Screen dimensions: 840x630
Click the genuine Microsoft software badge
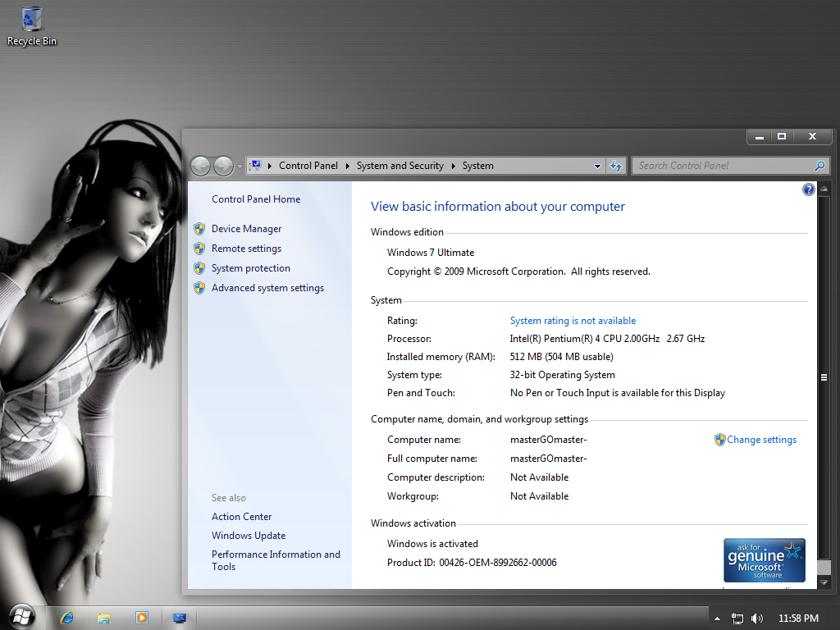[764, 560]
